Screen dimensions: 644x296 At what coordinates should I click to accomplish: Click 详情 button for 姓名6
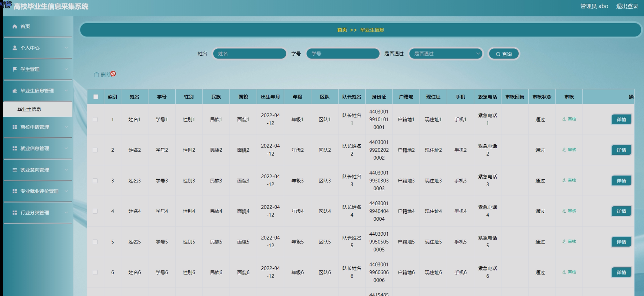(621, 272)
